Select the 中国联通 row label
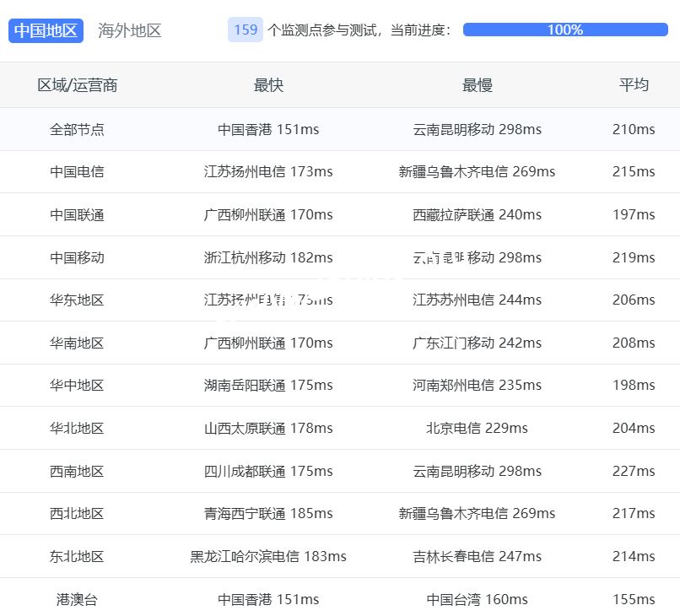The image size is (680, 616). tap(77, 214)
